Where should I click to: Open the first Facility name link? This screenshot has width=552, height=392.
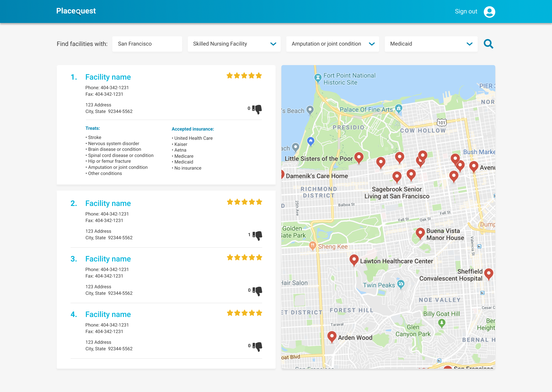point(108,77)
